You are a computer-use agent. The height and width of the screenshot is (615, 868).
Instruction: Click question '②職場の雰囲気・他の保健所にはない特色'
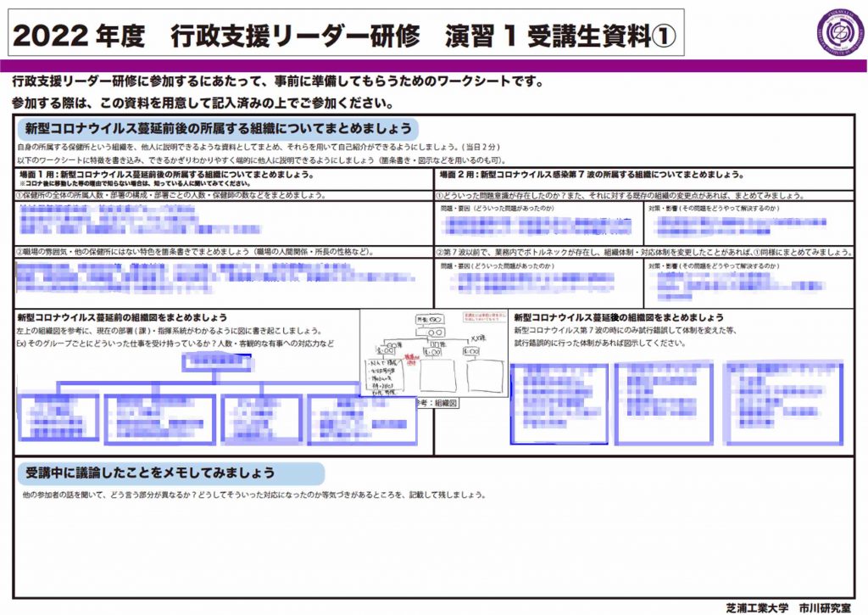(x=195, y=252)
